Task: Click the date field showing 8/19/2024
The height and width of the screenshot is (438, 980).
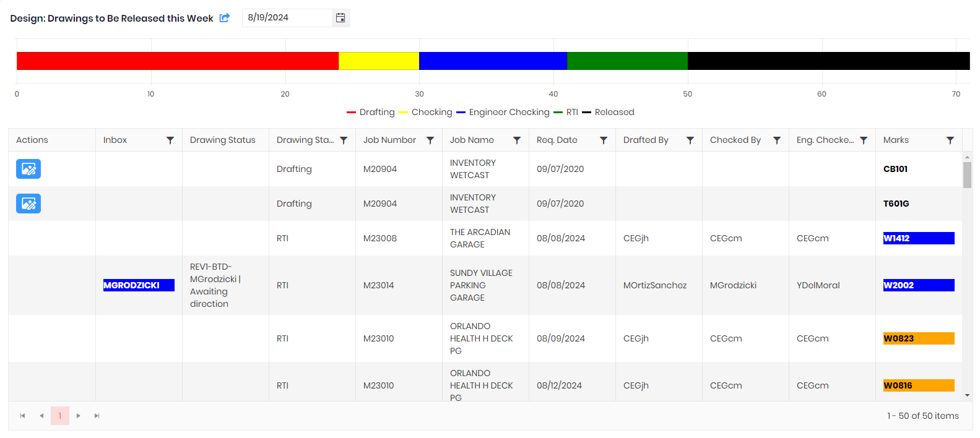Action: click(x=287, y=18)
